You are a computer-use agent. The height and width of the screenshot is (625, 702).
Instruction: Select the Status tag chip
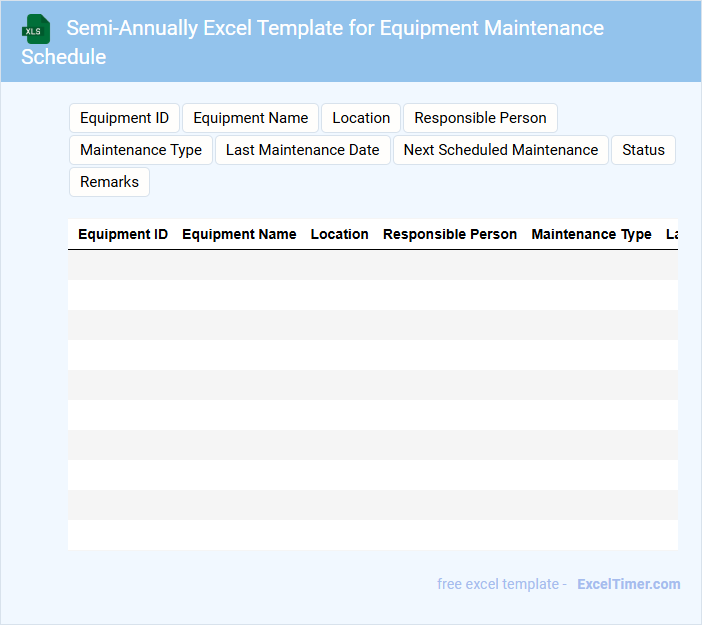(643, 150)
